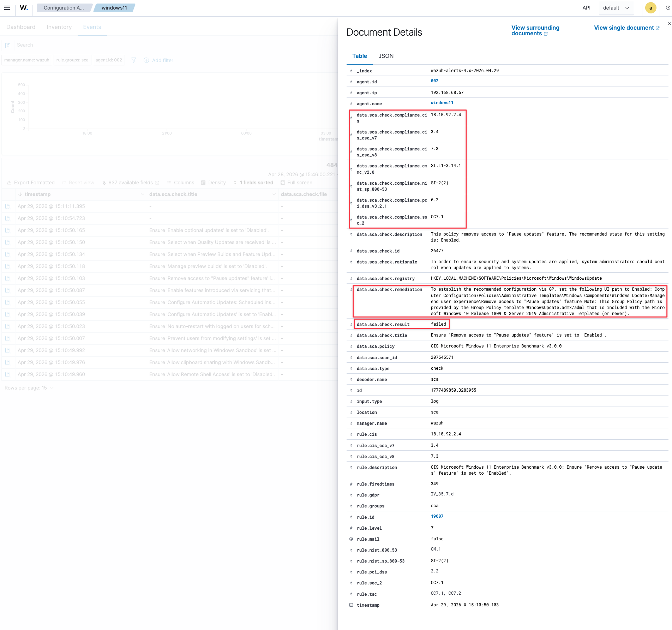Open Rows per page dropdown
This screenshot has height=630, width=672.
coord(29,388)
